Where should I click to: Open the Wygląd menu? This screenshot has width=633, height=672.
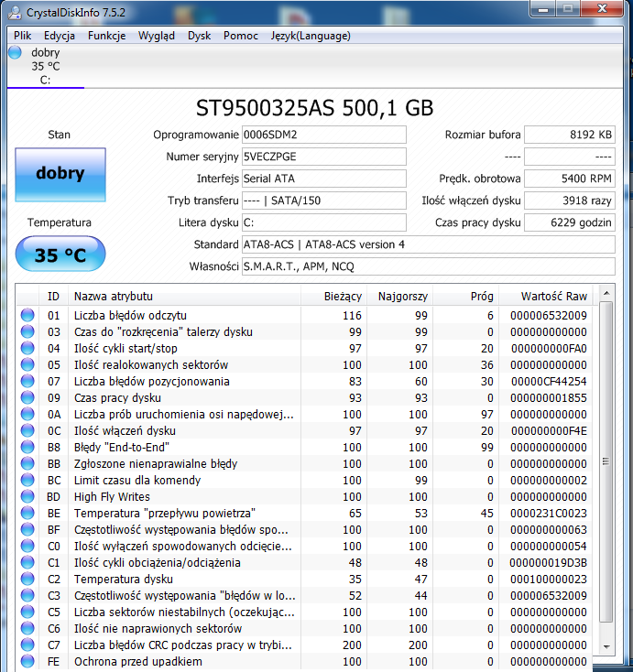click(157, 36)
